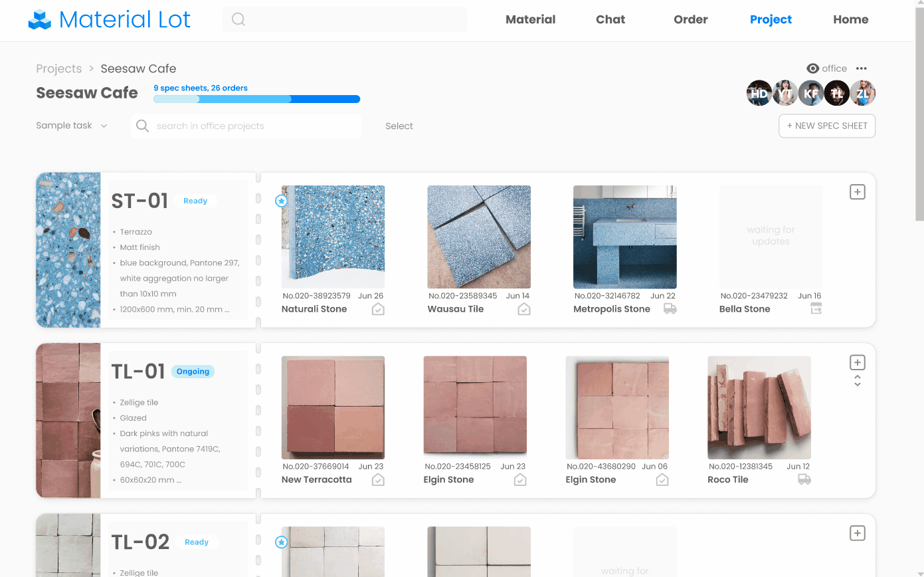Click the HD team member avatar

click(759, 94)
